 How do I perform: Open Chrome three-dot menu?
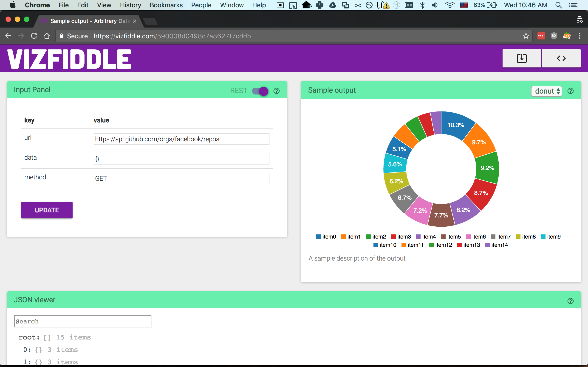point(580,36)
